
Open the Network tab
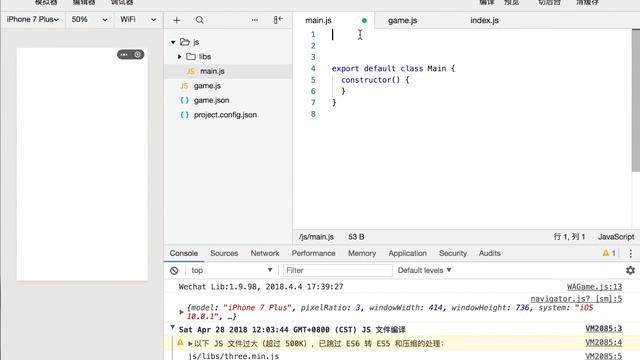pyautogui.click(x=265, y=253)
